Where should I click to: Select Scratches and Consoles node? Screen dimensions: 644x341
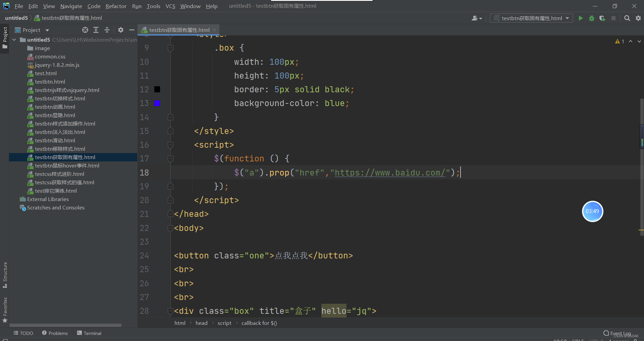(x=56, y=207)
